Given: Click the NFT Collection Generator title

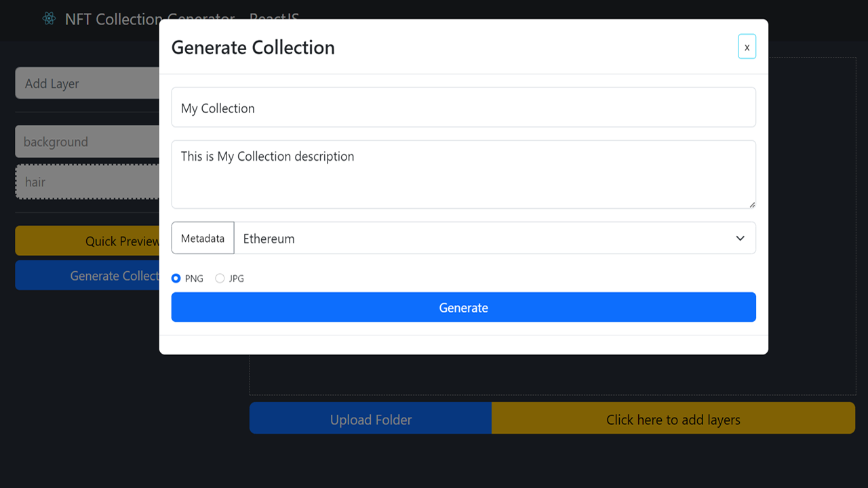Looking at the screenshot, I should (x=112, y=19).
